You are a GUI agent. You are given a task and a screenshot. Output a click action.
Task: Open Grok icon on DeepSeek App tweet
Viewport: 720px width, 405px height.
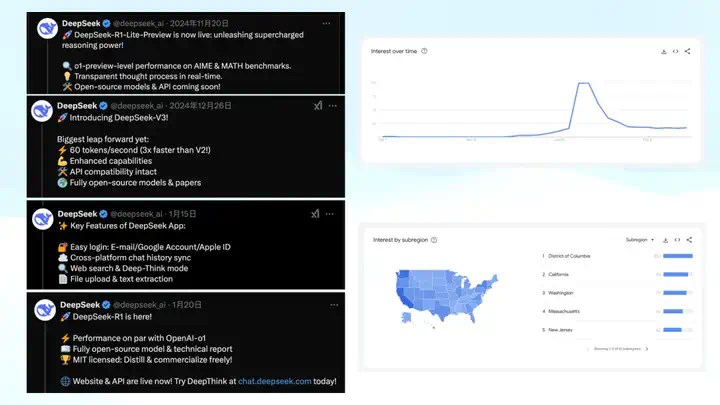[315, 214]
